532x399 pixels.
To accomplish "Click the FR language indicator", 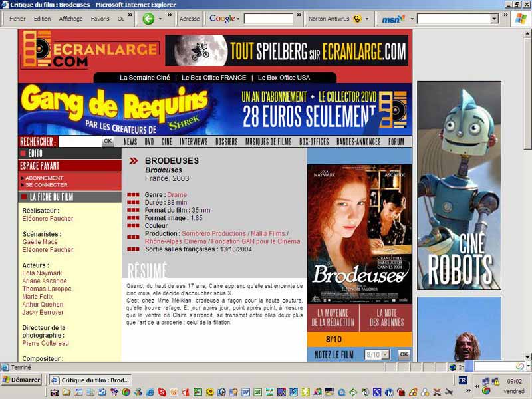I will click(x=462, y=380).
